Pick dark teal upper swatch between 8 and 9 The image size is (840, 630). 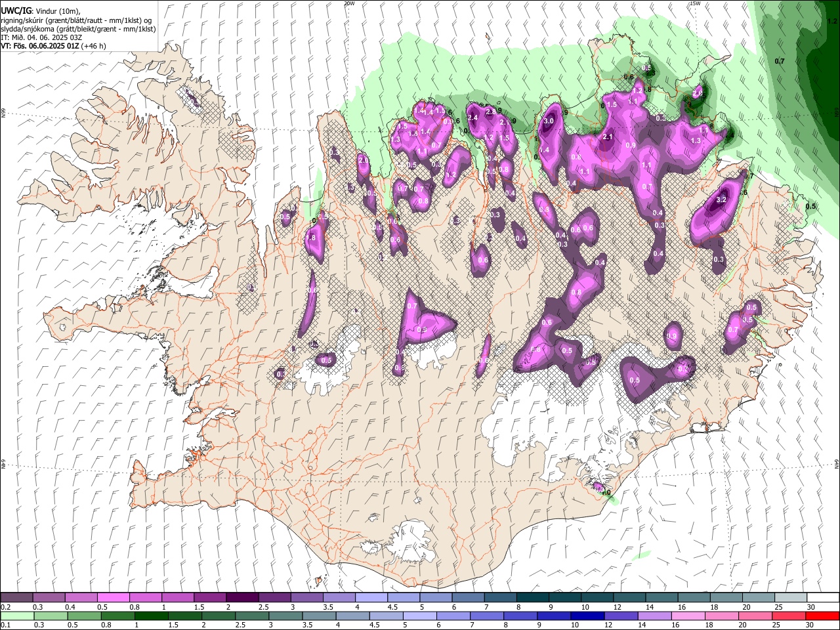click(x=532, y=597)
